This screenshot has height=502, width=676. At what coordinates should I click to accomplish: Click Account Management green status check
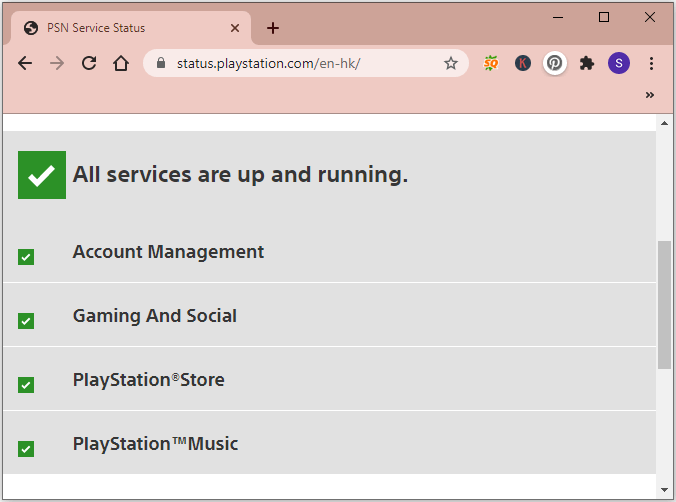tap(26, 257)
